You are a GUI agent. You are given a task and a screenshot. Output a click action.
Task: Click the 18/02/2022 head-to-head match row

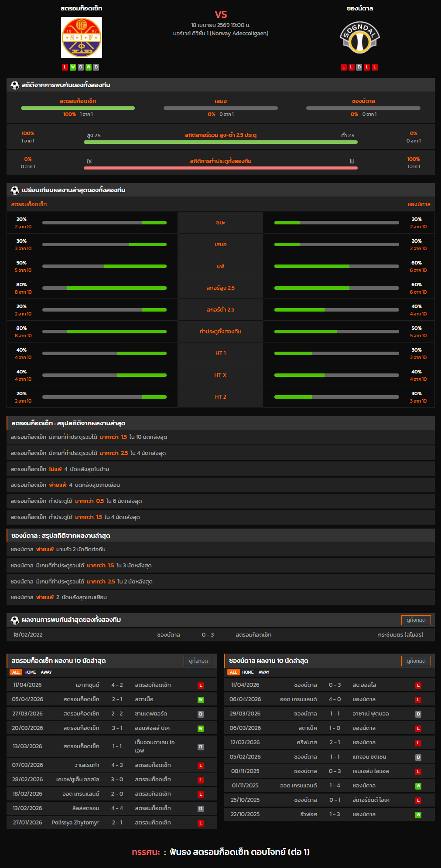[x=220, y=634]
